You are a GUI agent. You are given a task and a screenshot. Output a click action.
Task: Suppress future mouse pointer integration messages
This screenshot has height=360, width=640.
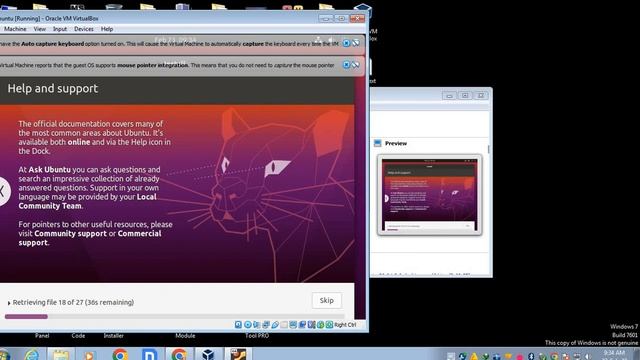click(x=356, y=65)
